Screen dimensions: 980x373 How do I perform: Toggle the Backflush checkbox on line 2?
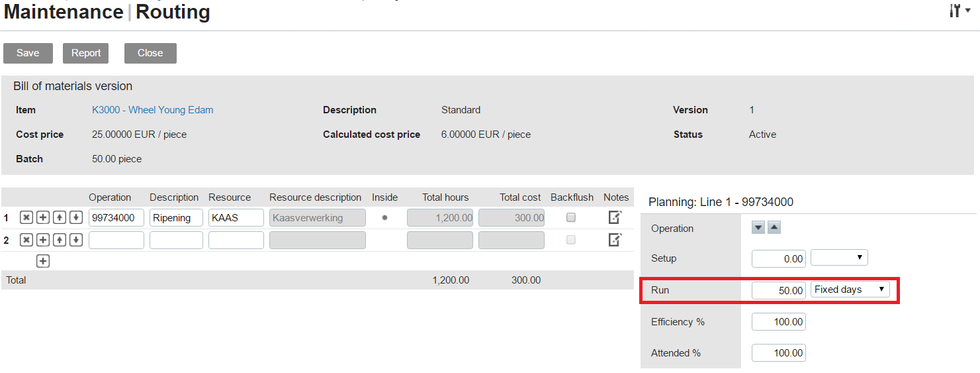click(571, 240)
